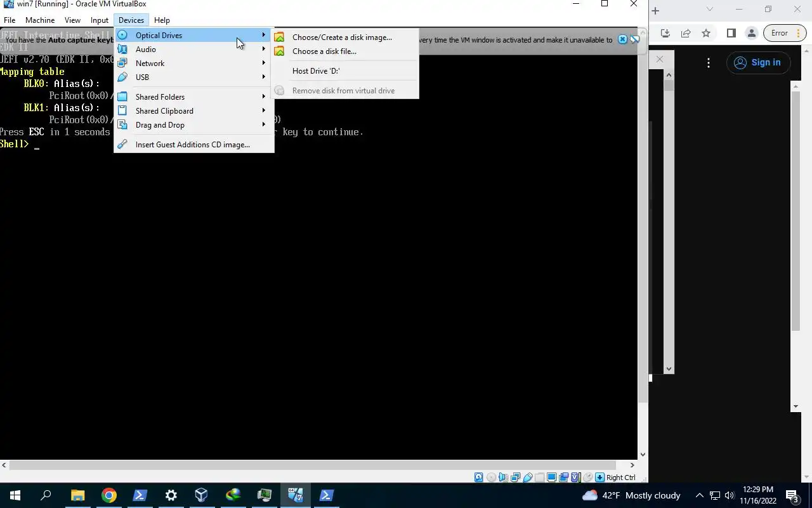
Task: Click network status bar icon
Action: tap(515, 478)
